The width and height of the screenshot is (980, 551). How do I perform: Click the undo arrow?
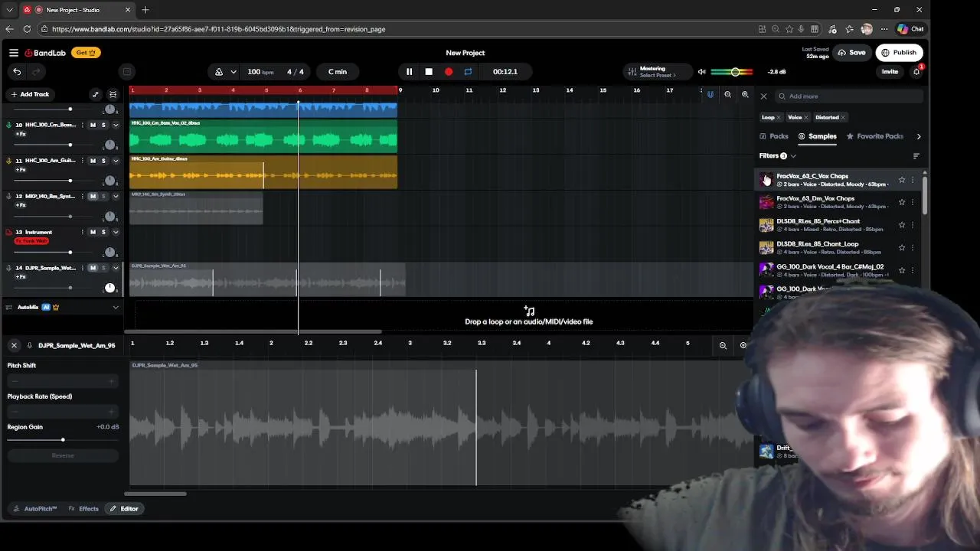coord(17,72)
